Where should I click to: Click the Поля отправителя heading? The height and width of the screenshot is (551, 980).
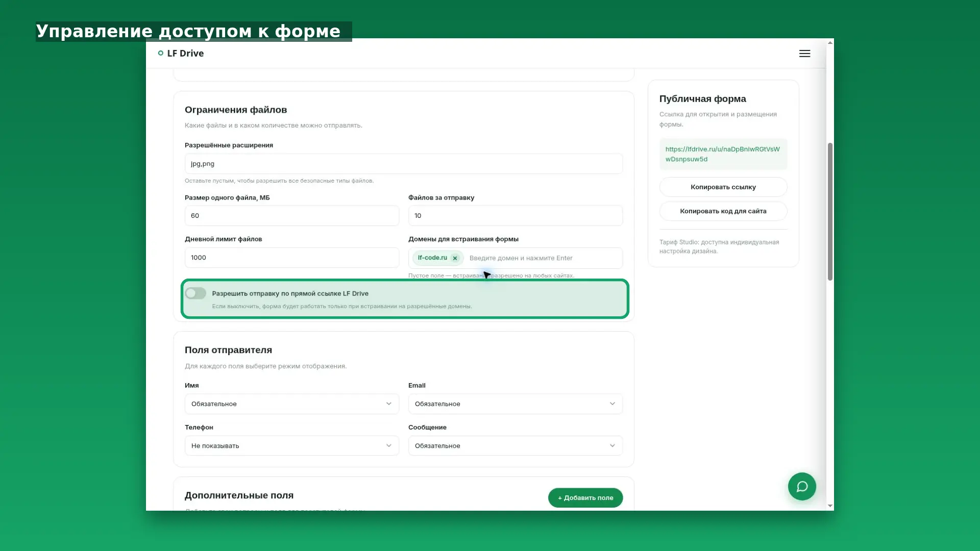coord(228,350)
